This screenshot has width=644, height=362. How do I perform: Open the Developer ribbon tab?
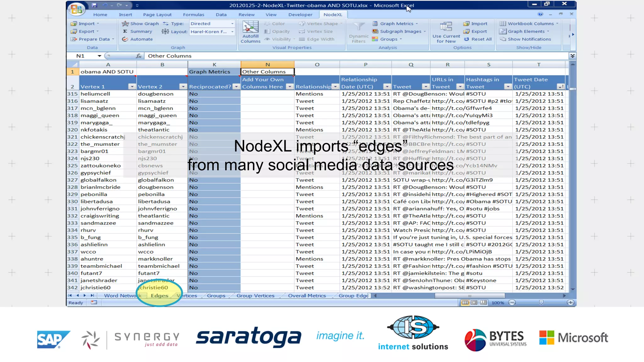tap(300, 14)
